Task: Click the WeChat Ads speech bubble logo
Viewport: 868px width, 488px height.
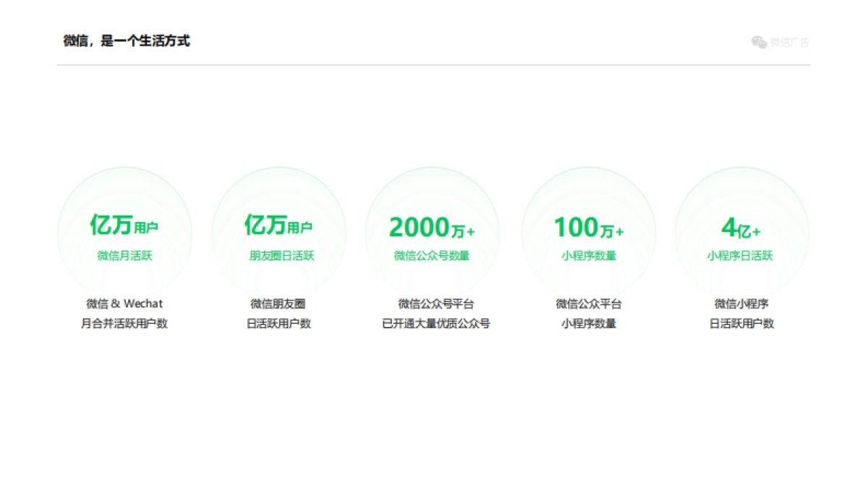Action: pyautogui.click(x=758, y=43)
